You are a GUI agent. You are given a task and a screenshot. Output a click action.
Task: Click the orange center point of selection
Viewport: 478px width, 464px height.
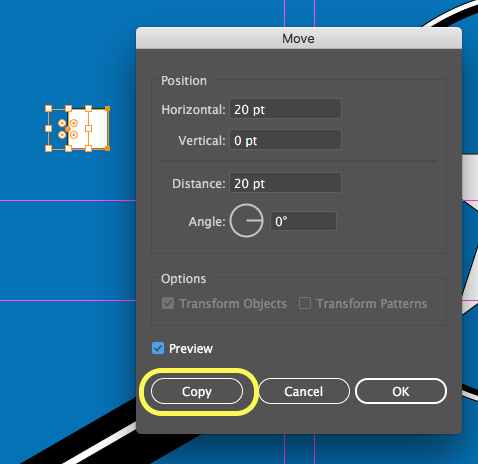(68, 129)
